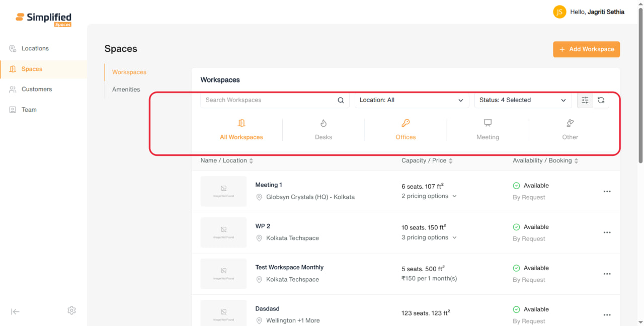644x326 pixels.
Task: Click the refresh workspaces icon
Action: tap(601, 100)
